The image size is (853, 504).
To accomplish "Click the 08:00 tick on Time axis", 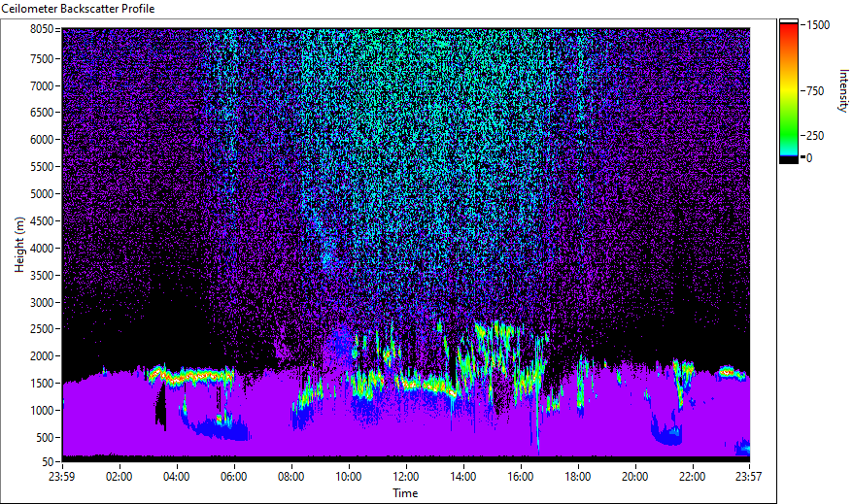I will (x=291, y=477).
